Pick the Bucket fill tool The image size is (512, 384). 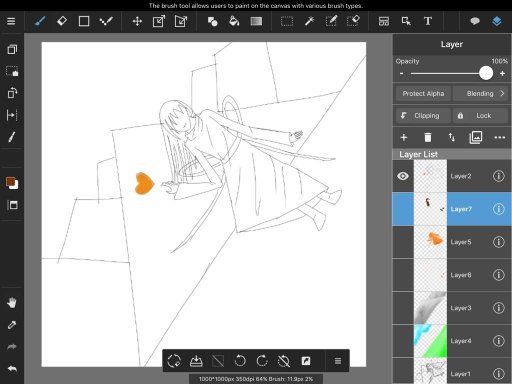coord(234,21)
